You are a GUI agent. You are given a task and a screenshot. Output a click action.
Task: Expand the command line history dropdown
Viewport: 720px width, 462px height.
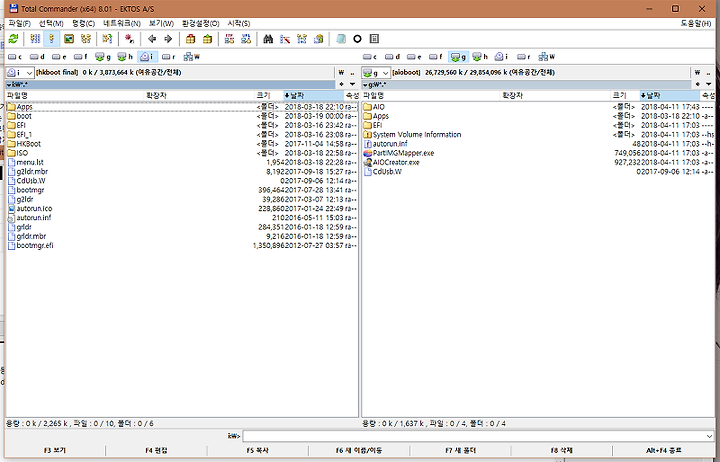click(x=709, y=436)
